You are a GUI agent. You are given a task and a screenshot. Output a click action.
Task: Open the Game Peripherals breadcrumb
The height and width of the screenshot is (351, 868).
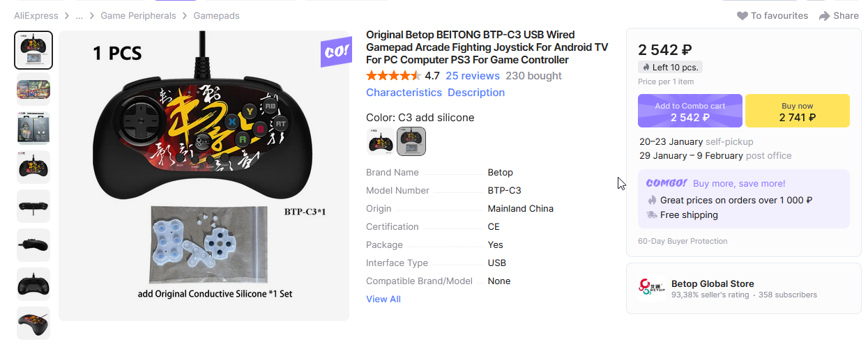(x=138, y=16)
